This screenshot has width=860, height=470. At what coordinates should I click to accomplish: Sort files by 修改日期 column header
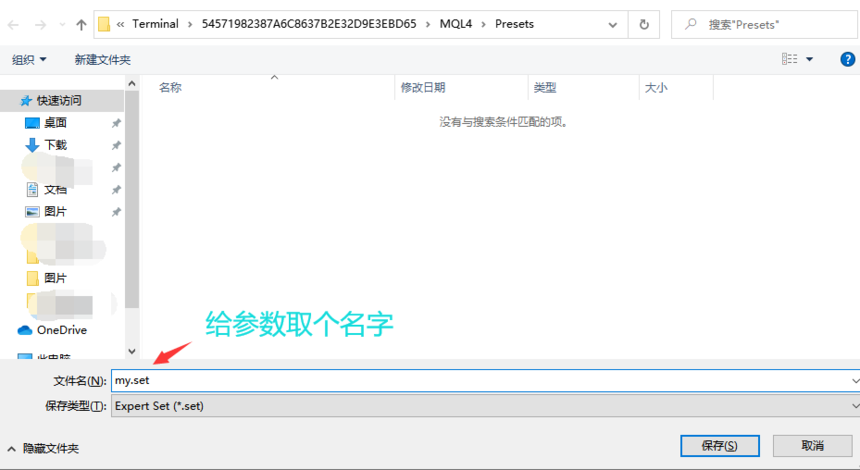(423, 88)
